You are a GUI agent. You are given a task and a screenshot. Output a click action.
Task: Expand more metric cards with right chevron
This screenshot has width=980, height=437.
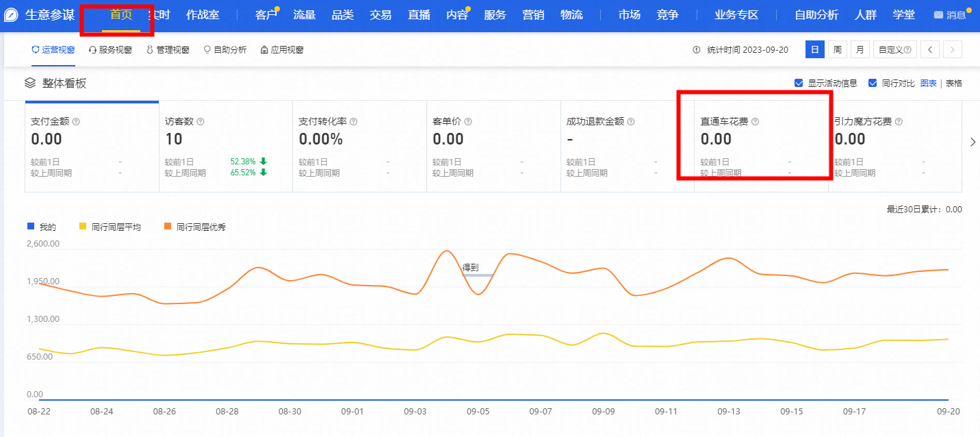(x=973, y=142)
